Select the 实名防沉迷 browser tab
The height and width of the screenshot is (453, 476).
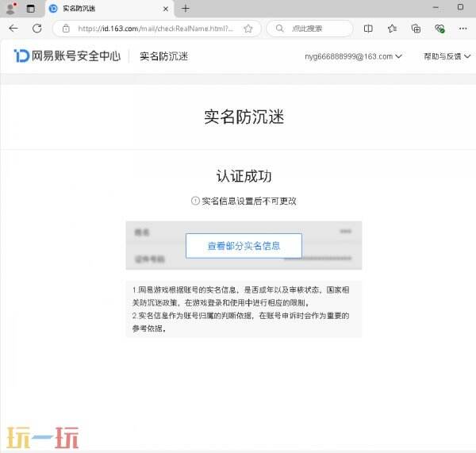(x=110, y=9)
